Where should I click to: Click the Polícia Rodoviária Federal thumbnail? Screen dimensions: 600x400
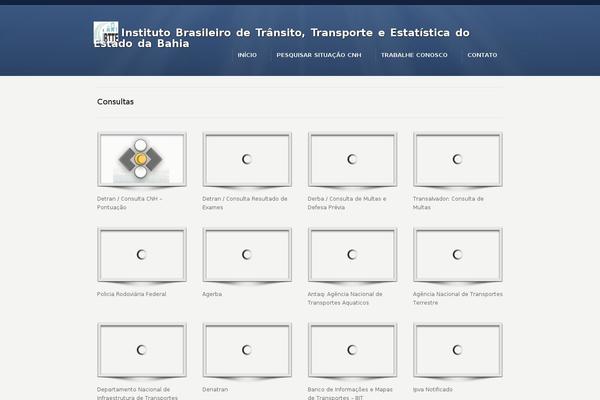[x=142, y=255]
